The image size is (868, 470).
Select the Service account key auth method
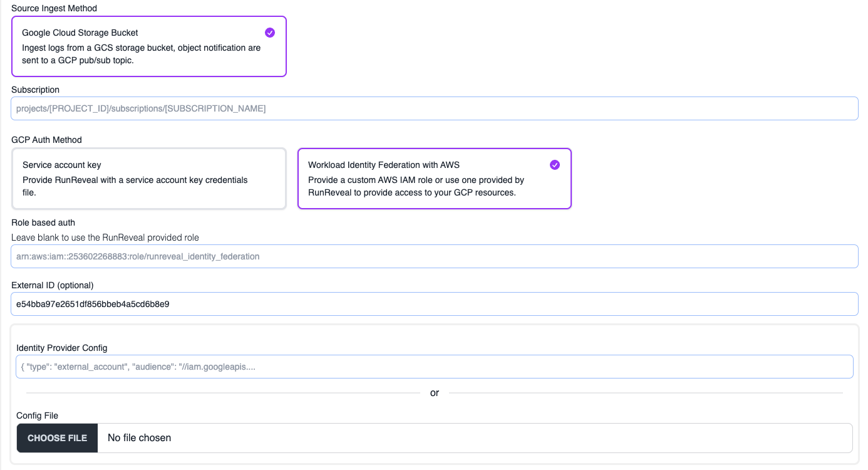(x=148, y=178)
